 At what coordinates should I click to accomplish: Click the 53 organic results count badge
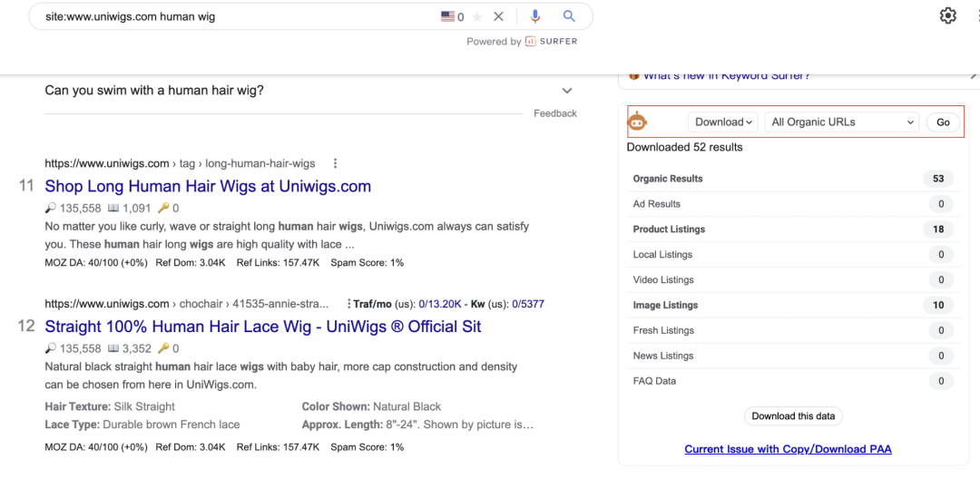(x=938, y=179)
